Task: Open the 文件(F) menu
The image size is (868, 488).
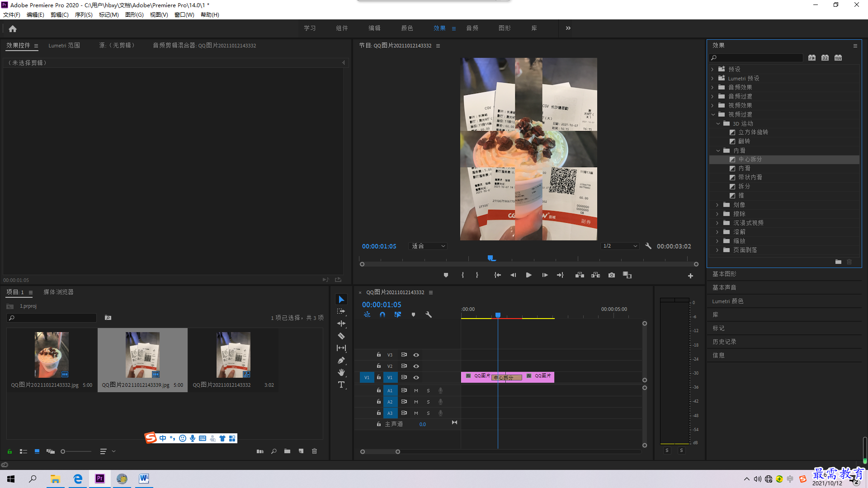Action: point(12,15)
